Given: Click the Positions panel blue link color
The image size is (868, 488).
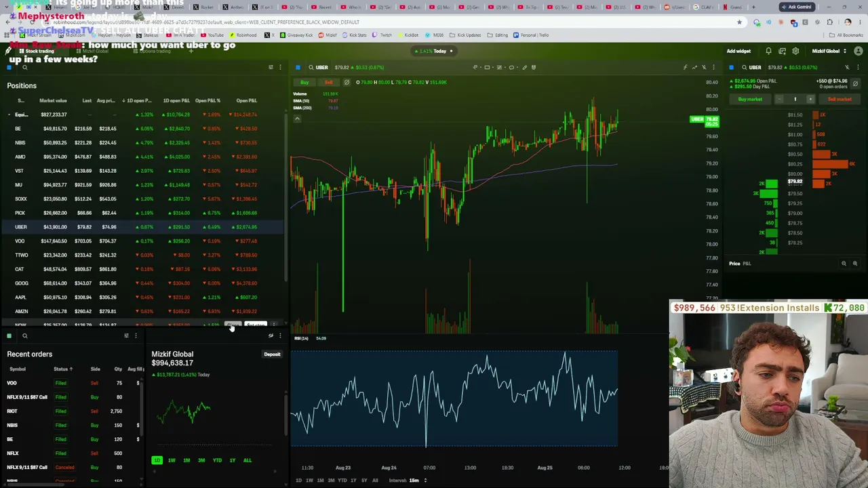Looking at the screenshot, I should [9, 67].
